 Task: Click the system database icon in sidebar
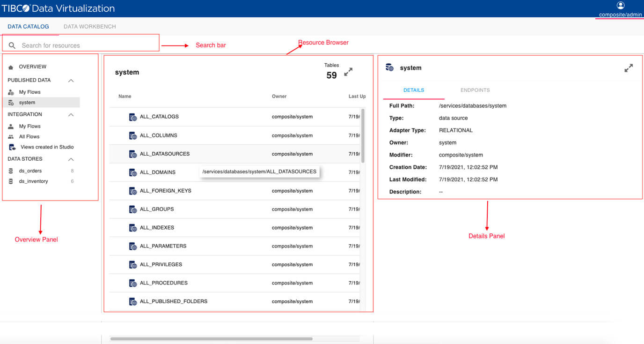11,103
